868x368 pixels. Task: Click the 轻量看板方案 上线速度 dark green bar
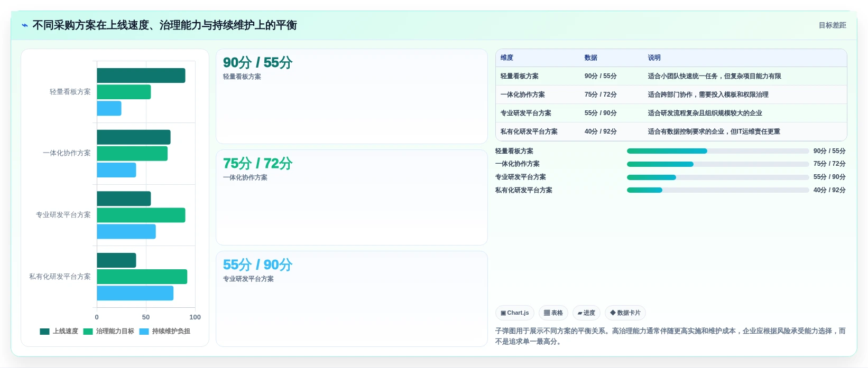[141, 76]
